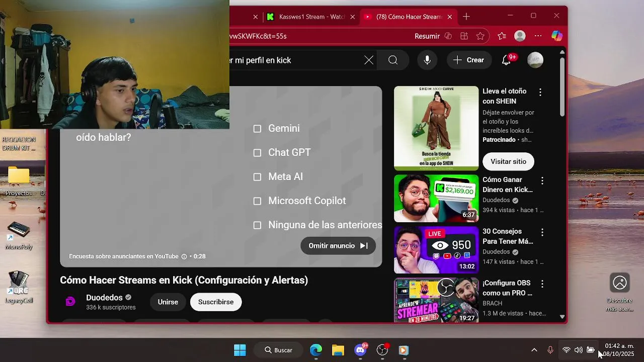This screenshot has height=362, width=644.
Task: Open the Wi-Fi network tray icon
Action: coord(567,350)
